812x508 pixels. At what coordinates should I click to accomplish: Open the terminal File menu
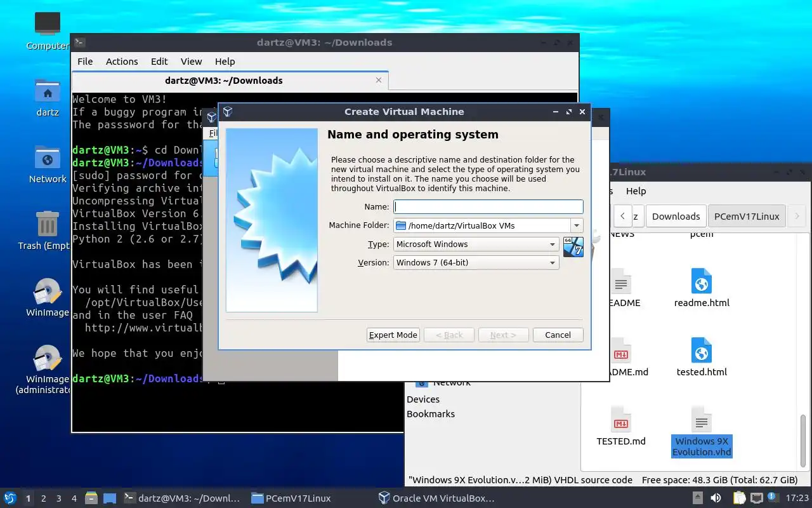(85, 62)
